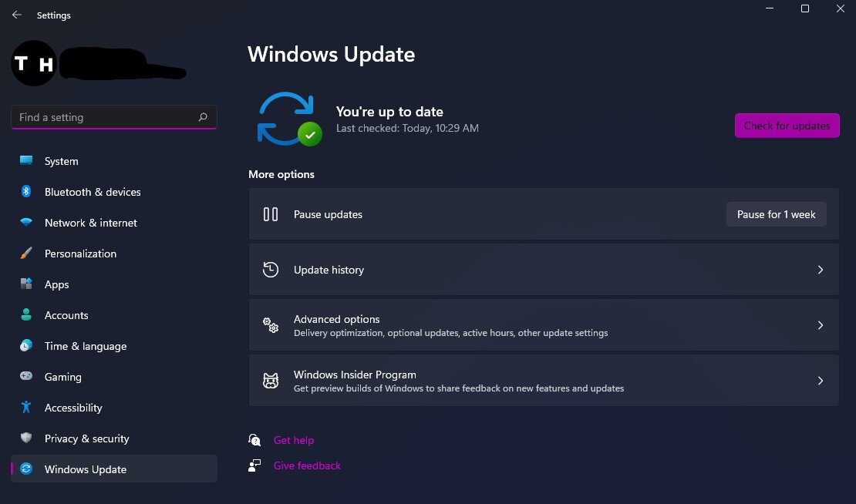
Task: Click the Windows Update sidebar icon
Action: 26,469
